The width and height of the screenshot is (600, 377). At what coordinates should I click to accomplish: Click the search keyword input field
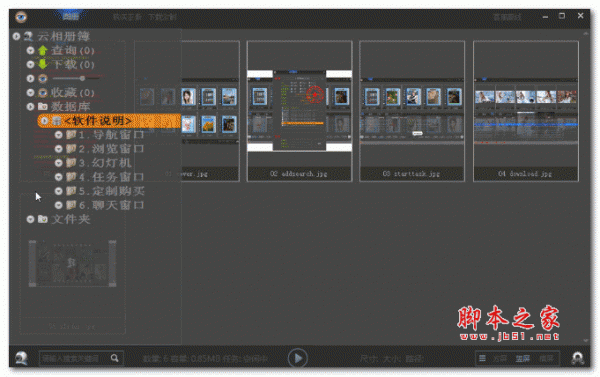pyautogui.click(x=75, y=358)
